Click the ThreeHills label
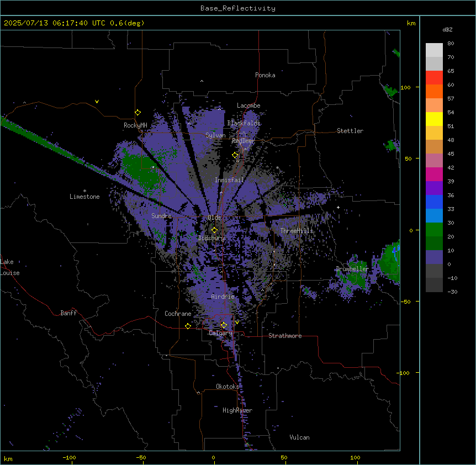Viewport: 476px width, 465px height. [x=297, y=231]
